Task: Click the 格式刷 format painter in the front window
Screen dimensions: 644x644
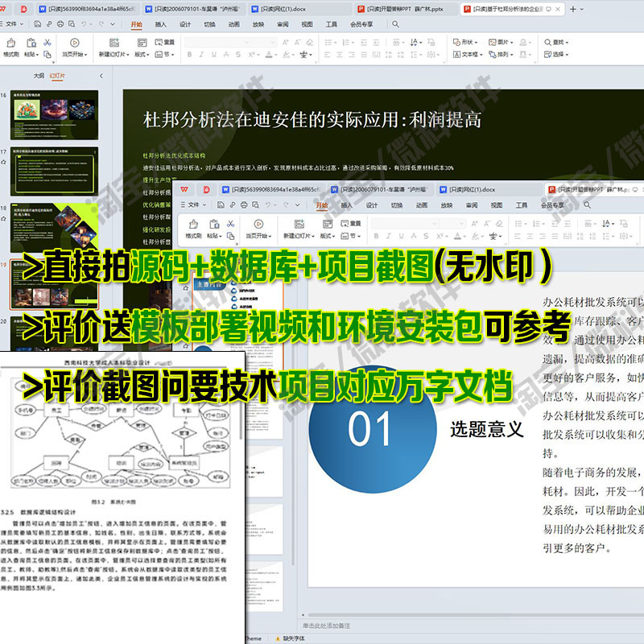Action: pos(193,229)
